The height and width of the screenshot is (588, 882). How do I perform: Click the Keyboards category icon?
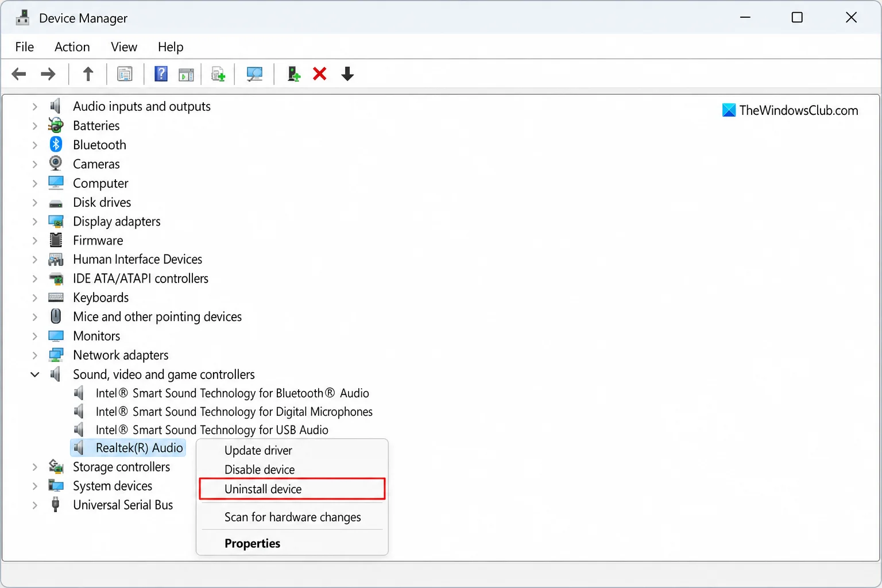pyautogui.click(x=56, y=297)
